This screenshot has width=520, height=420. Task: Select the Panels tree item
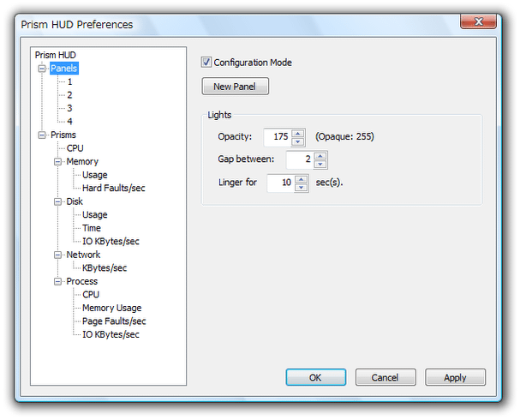[x=64, y=69]
